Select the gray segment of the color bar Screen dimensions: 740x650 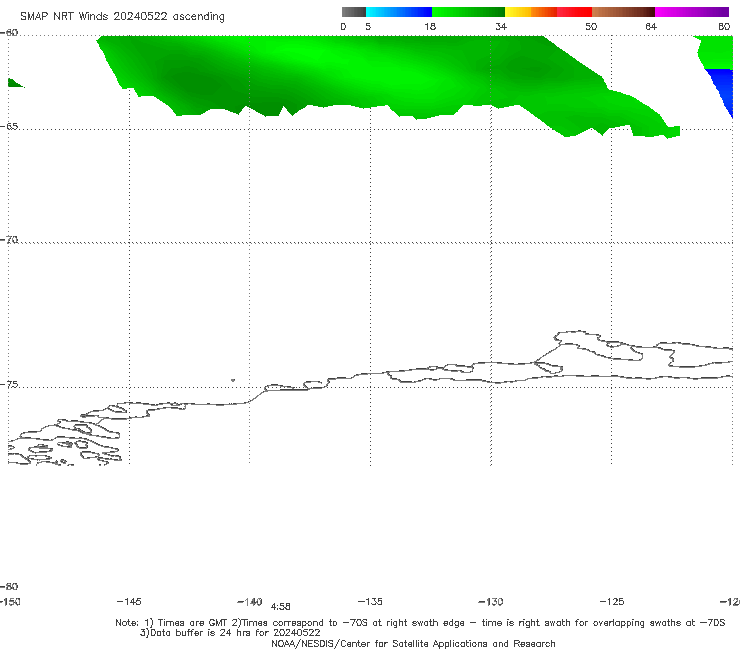tap(354, 12)
